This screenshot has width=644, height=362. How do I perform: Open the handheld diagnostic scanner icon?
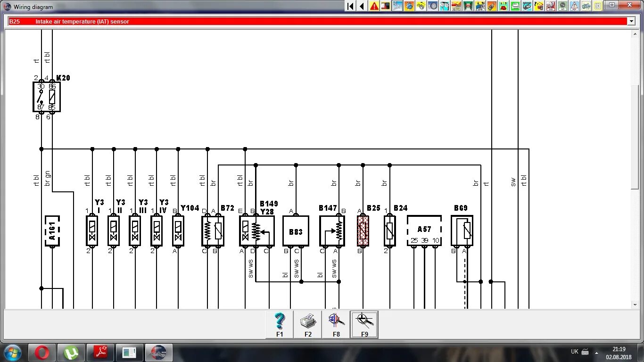point(527,6)
